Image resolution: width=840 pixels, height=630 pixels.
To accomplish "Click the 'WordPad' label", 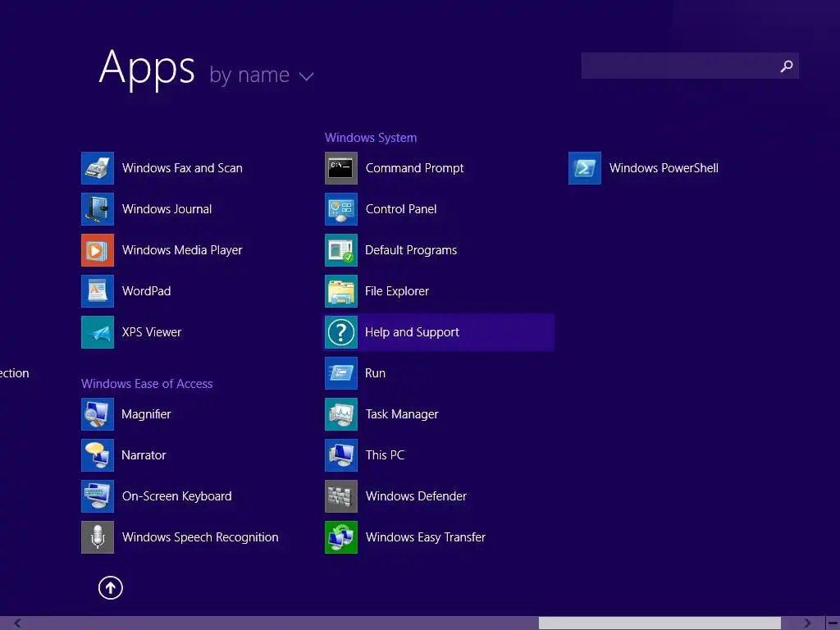I will (x=146, y=291).
